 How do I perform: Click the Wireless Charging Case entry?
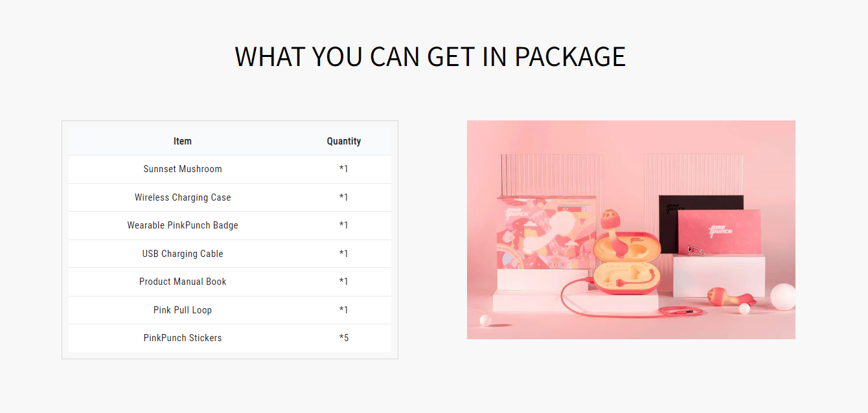[183, 197]
